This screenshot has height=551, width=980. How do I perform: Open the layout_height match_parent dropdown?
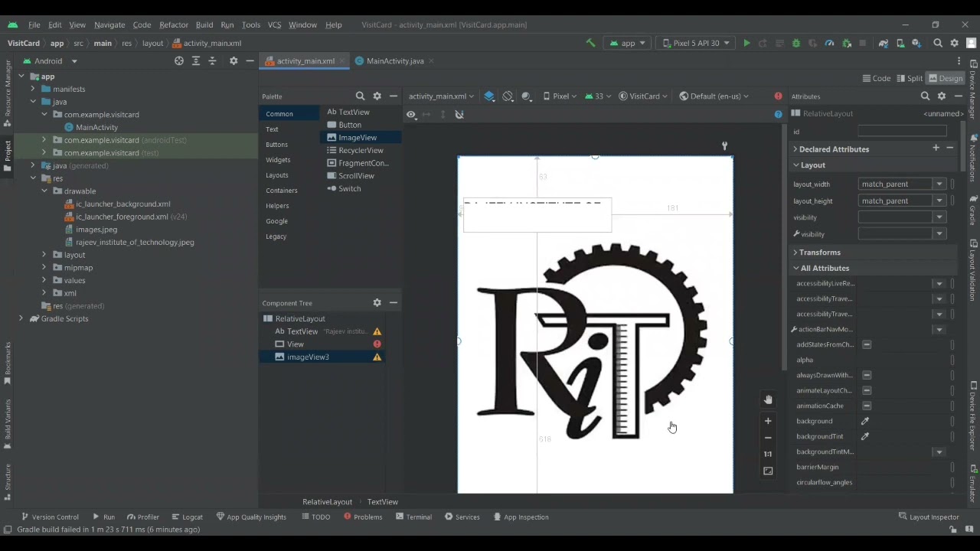(939, 201)
